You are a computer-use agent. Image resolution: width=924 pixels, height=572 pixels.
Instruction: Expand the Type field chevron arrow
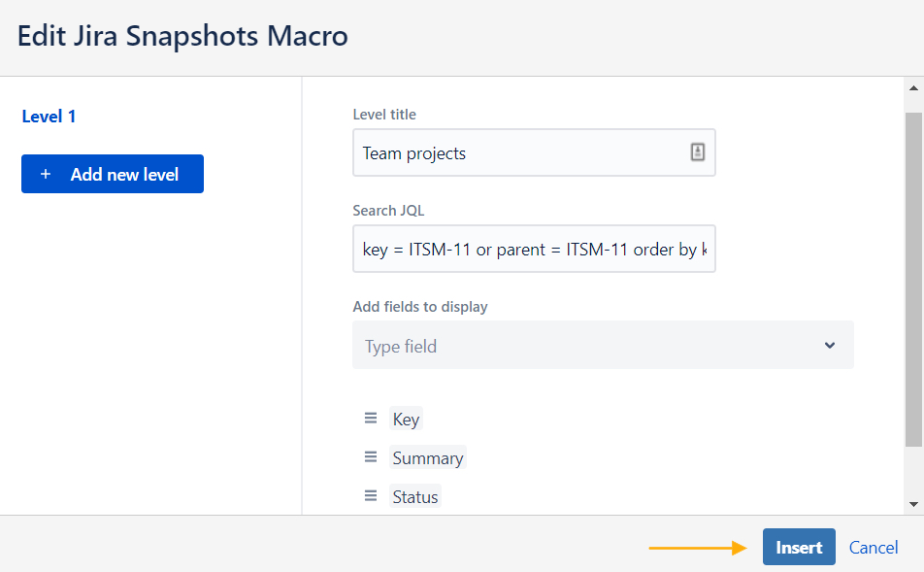coord(830,345)
